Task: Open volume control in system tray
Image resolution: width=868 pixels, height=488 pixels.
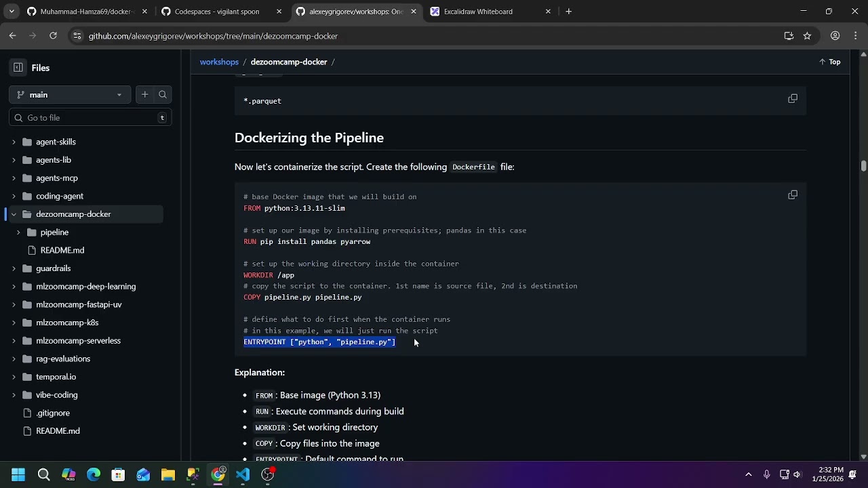Action: pos(797,474)
